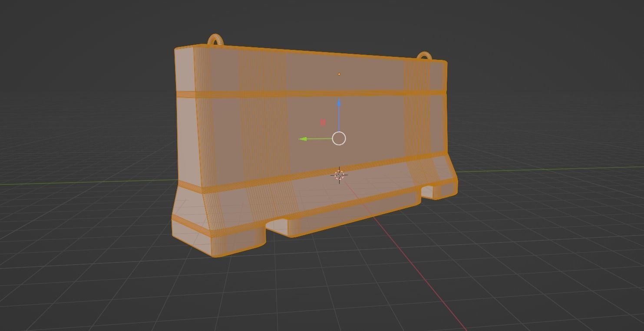Click the 3D cursor crosshair
The image size is (644, 331).
click(339, 175)
